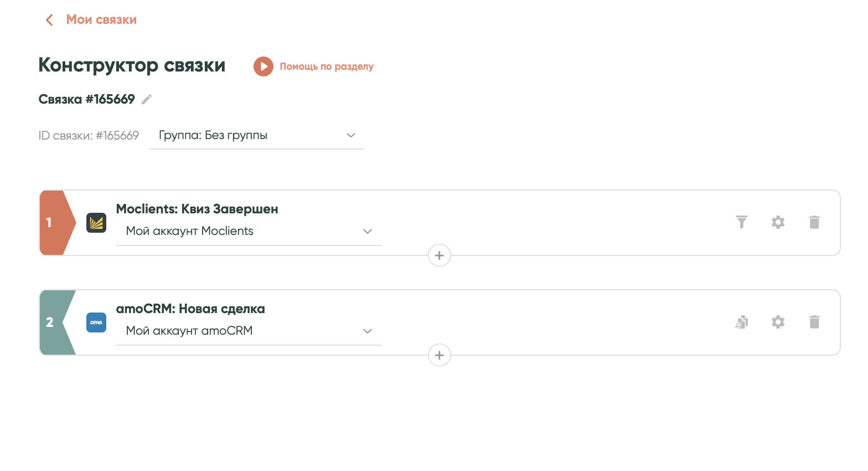This screenshot has width=868, height=471.
Task: Add a step after Moclients with plus button
Action: 440,255
